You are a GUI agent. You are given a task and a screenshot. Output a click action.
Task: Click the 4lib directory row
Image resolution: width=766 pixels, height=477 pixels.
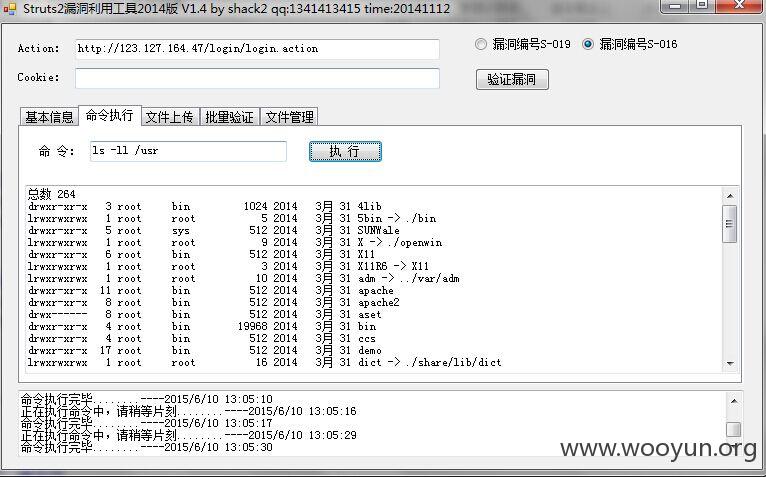tap(205, 206)
